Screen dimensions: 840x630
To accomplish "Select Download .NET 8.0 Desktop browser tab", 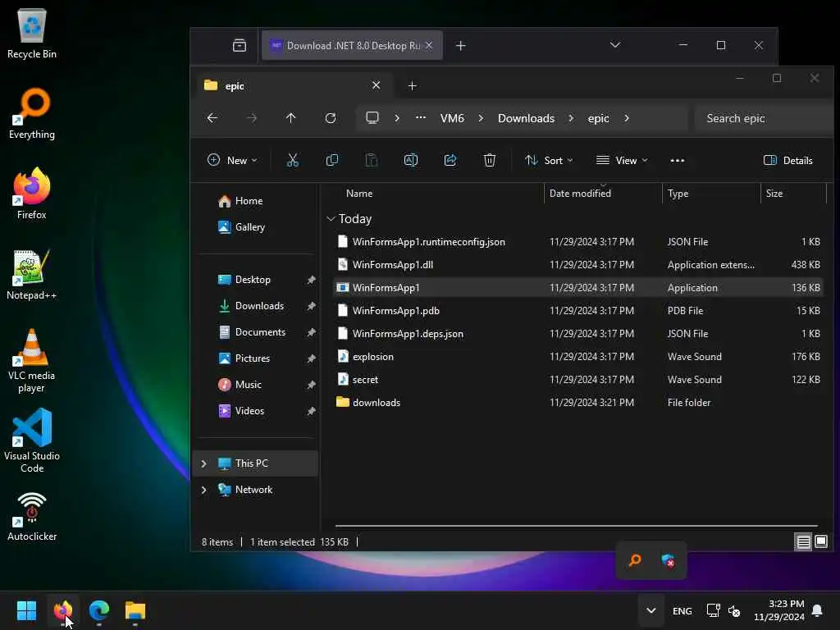I will 352,46.
